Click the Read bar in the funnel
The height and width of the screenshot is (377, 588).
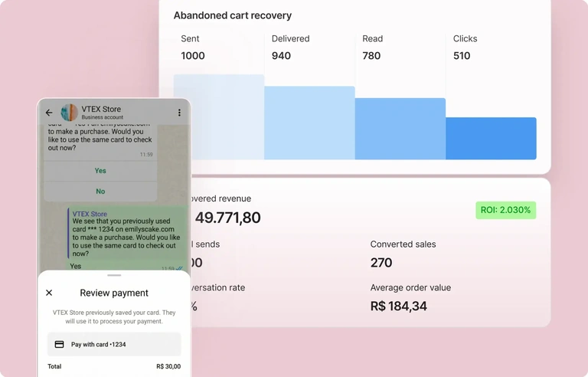[x=400, y=129]
